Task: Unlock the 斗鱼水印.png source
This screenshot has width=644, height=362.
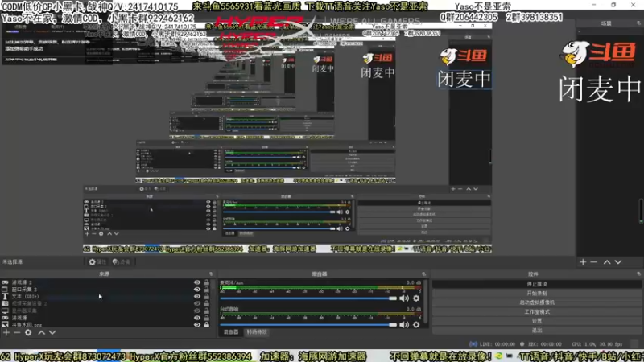Action: click(x=207, y=325)
